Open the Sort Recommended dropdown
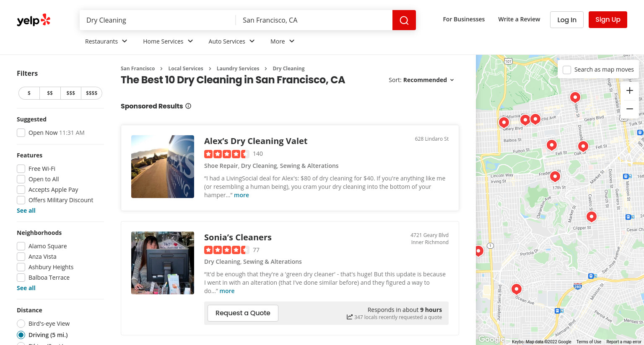This screenshot has height=345, width=644. click(421, 80)
